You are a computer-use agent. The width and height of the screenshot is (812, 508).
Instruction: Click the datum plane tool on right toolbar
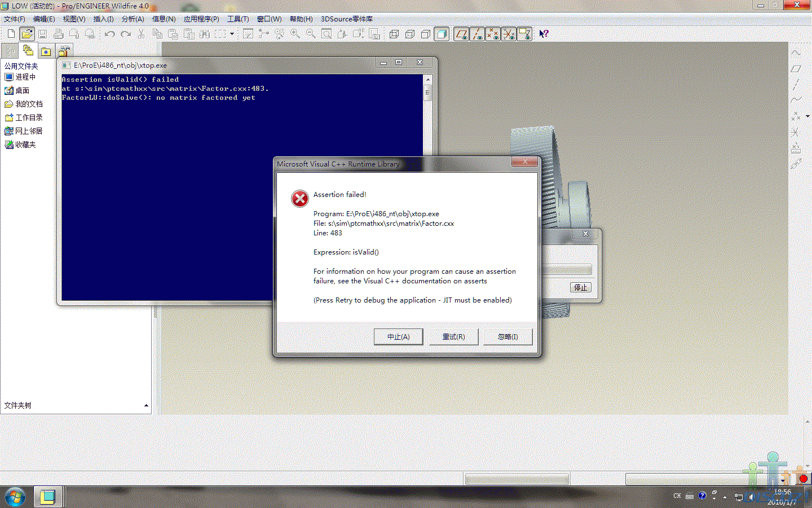click(x=796, y=69)
